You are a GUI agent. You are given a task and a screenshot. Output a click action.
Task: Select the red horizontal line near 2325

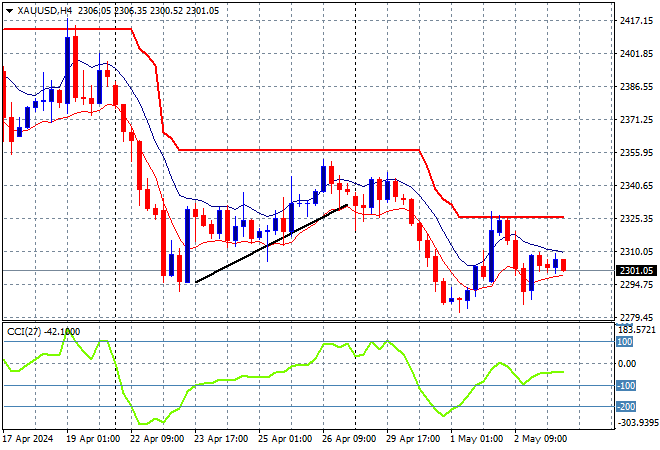(x=520, y=217)
